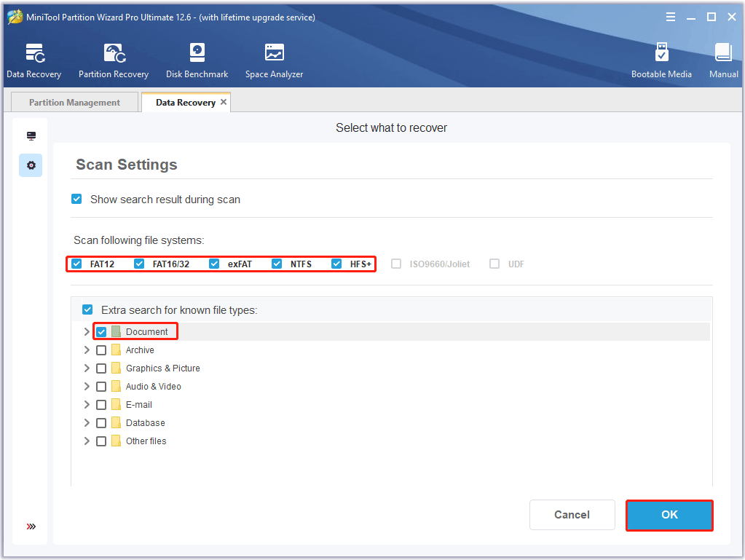Uncheck the HFS+ file system
This screenshot has width=745, height=560.
[x=336, y=264]
